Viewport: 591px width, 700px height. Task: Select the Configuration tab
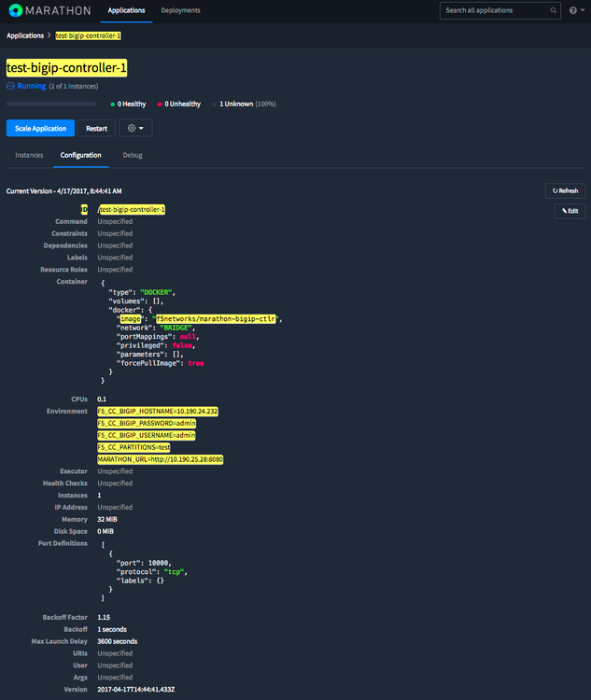pyautogui.click(x=81, y=155)
